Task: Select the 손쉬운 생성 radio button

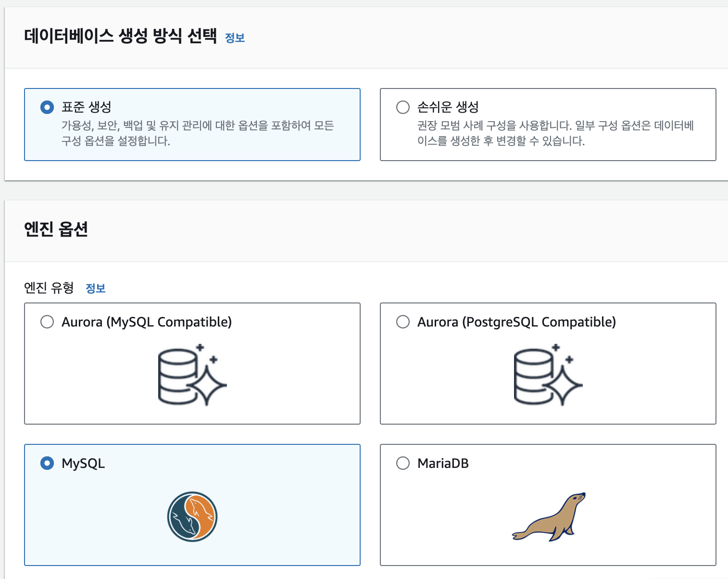Action: point(403,107)
